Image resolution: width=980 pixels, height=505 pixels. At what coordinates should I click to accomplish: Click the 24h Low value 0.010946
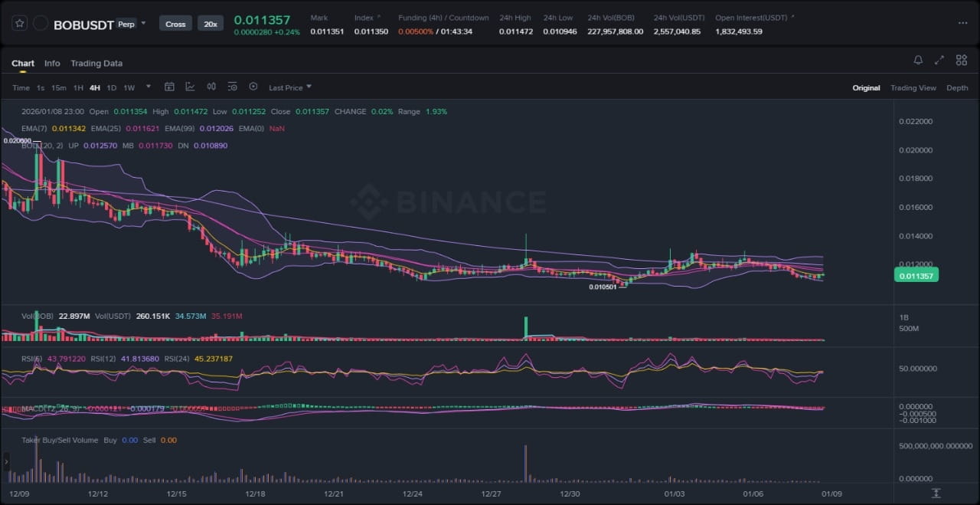560,32
